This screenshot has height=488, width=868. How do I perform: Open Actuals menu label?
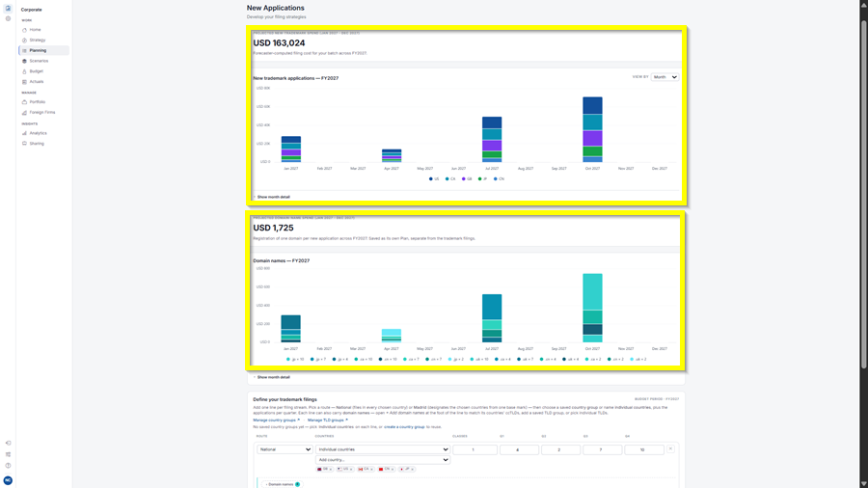[37, 82]
